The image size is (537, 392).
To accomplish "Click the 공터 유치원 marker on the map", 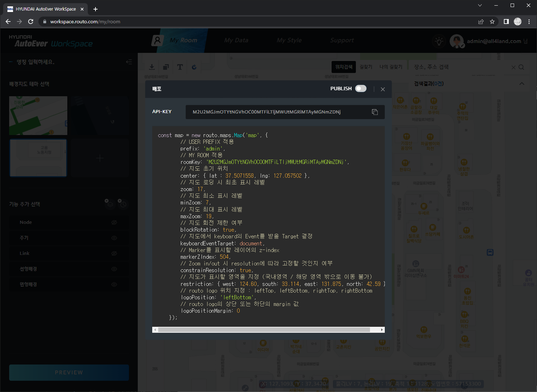I will click(529, 277).
